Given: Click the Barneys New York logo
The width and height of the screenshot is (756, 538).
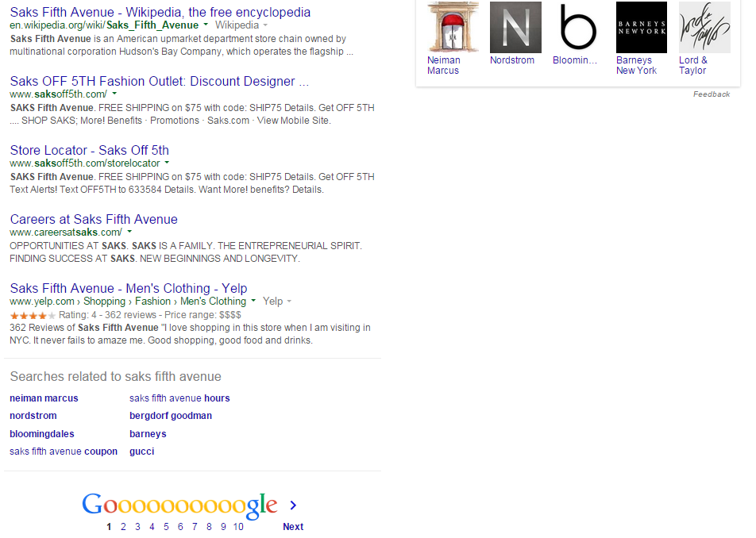Looking at the screenshot, I should pyautogui.click(x=641, y=27).
